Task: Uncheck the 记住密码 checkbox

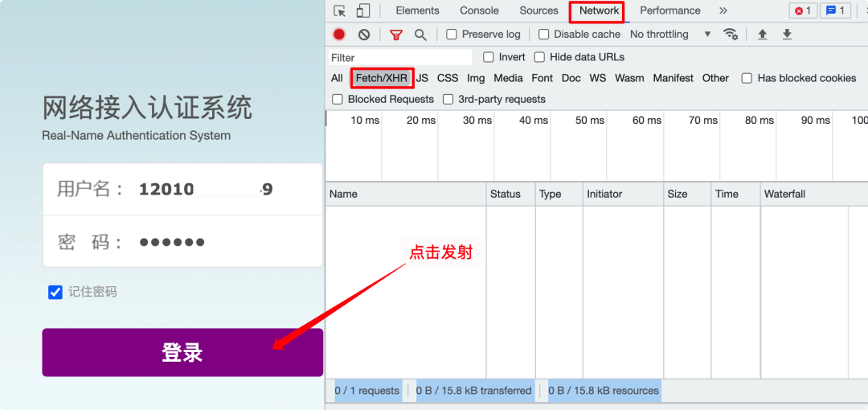Action: [55, 292]
